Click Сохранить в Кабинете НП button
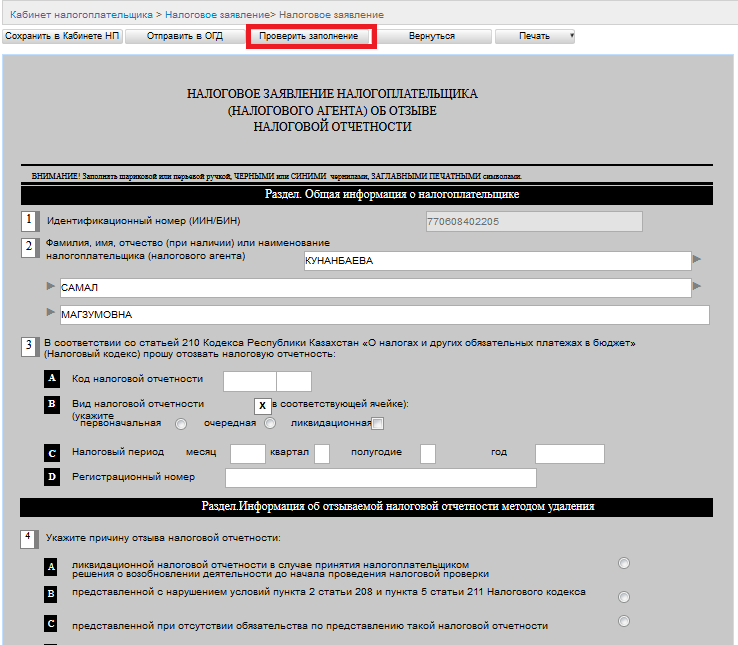 62,36
